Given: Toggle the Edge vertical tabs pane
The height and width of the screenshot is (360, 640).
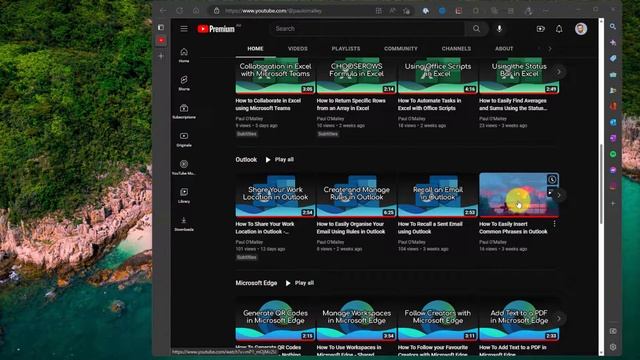Looking at the screenshot, I should point(161,27).
